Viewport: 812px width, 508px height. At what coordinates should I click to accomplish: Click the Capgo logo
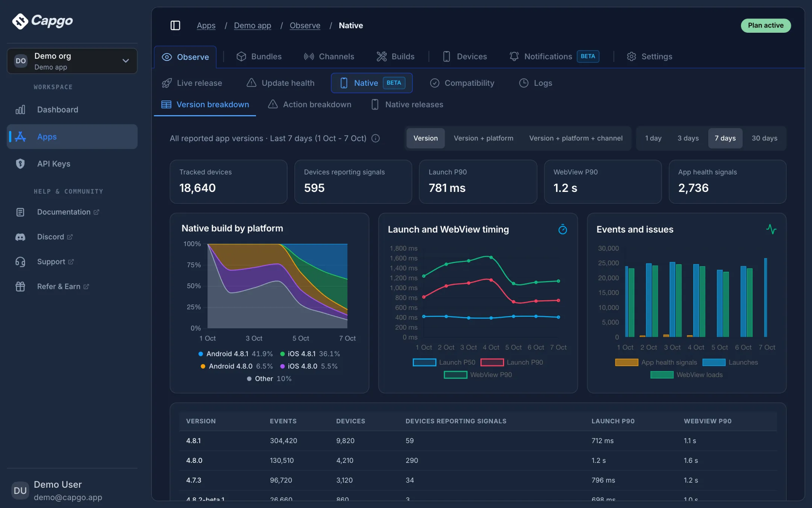[x=42, y=21]
